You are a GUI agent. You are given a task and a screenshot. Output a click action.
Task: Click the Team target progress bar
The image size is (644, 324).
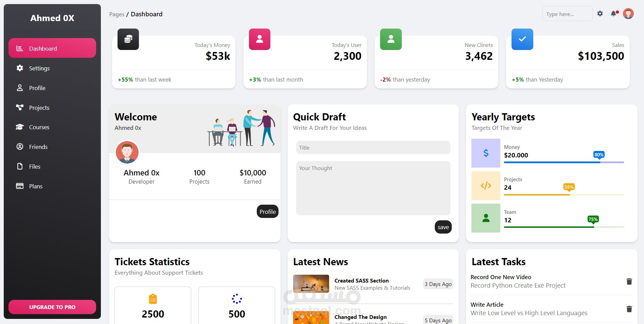click(564, 227)
